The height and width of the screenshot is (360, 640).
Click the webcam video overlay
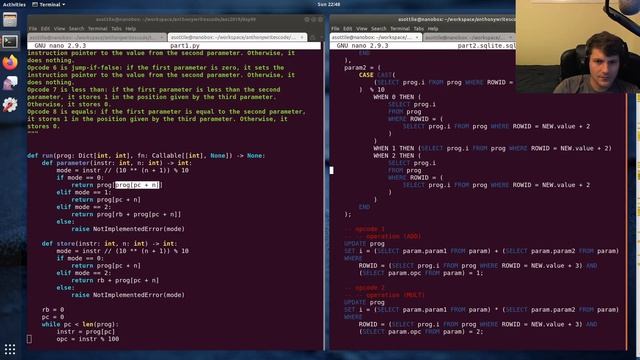tap(578, 47)
